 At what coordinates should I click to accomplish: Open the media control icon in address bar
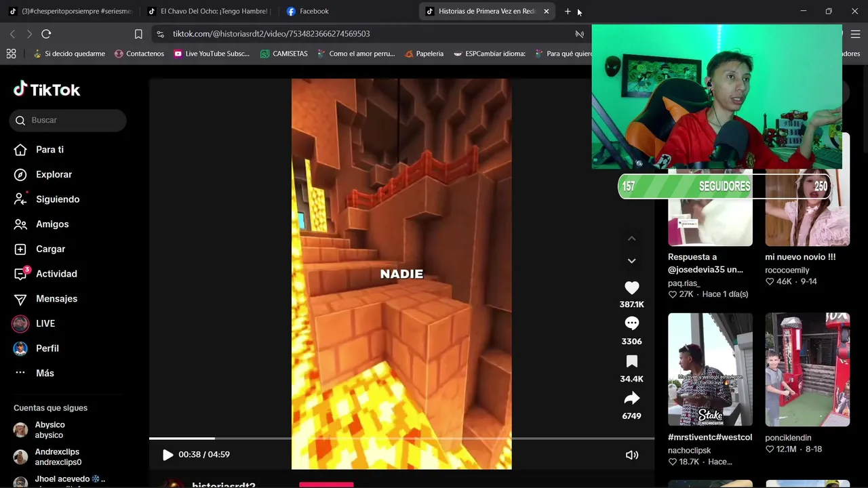(579, 34)
